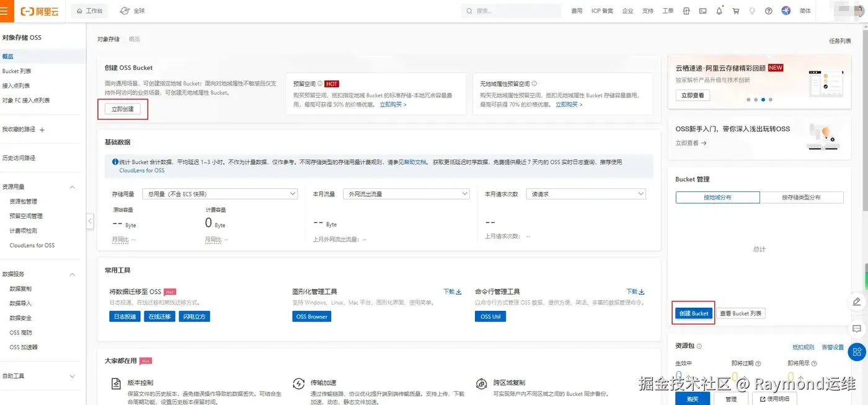
Task: Click the search input field
Action: tap(511, 11)
